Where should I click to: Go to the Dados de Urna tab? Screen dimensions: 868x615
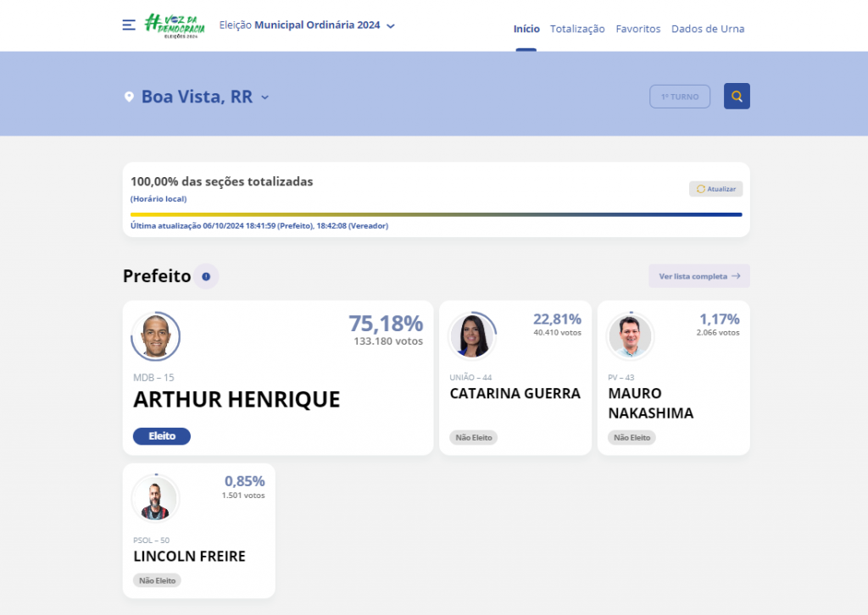coord(708,29)
